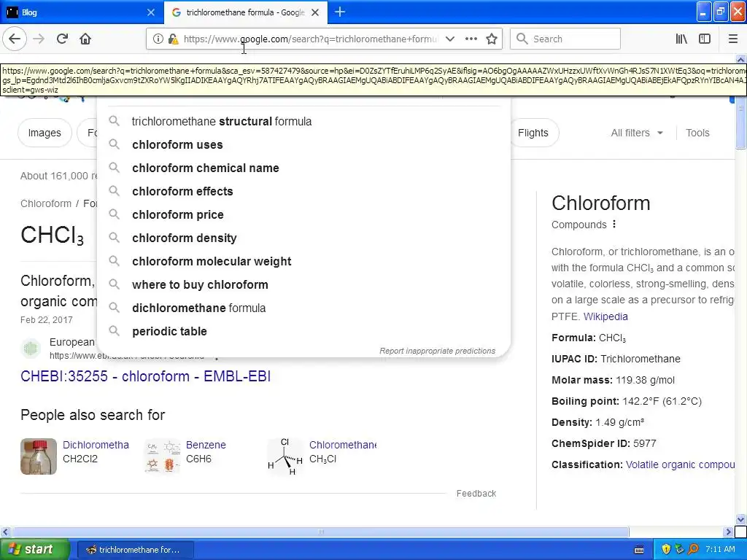Screen dimensions: 747x560
Task: Click the horizontal scrollbar right arrow
Action: coord(729,532)
